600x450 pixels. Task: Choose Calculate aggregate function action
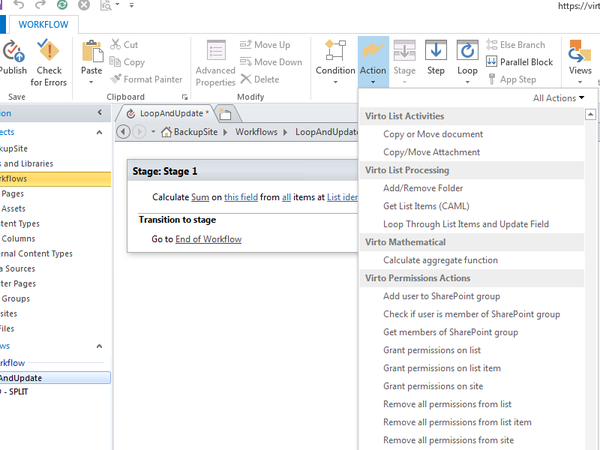440,260
